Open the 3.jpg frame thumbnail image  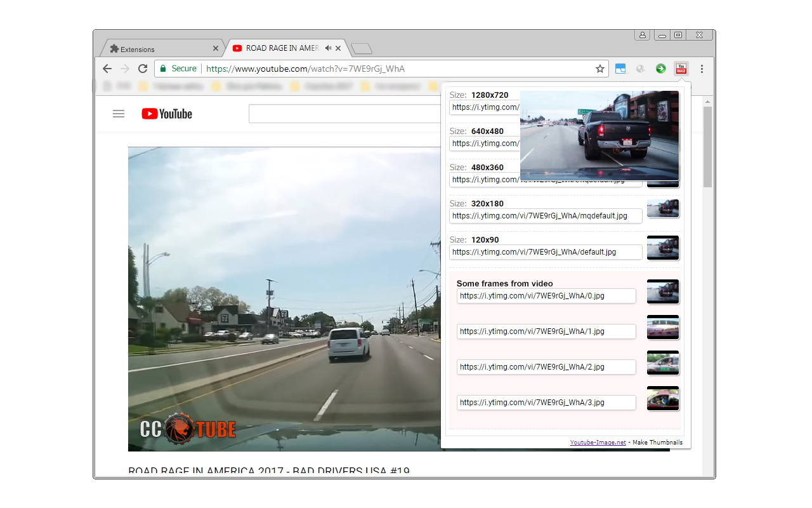pyautogui.click(x=663, y=398)
